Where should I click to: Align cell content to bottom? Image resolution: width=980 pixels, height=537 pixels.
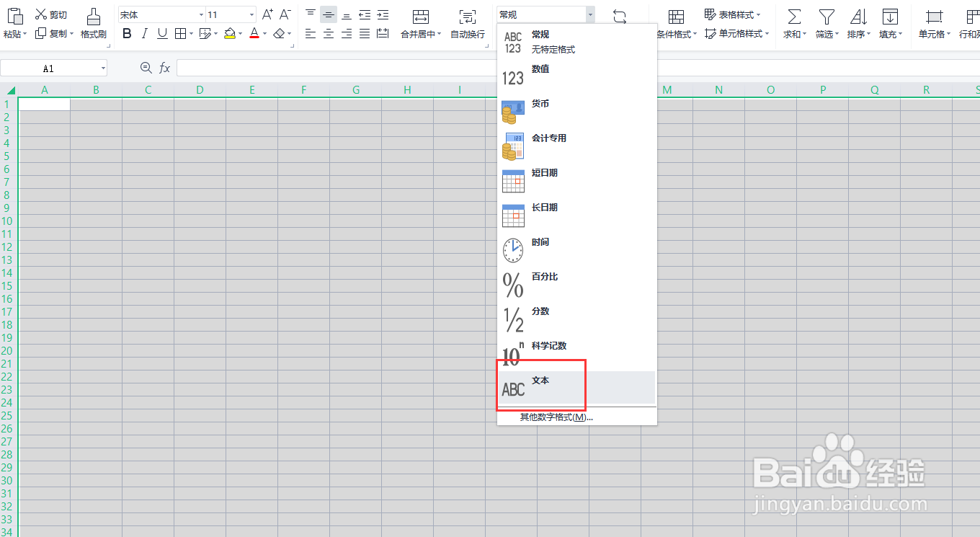tap(347, 14)
